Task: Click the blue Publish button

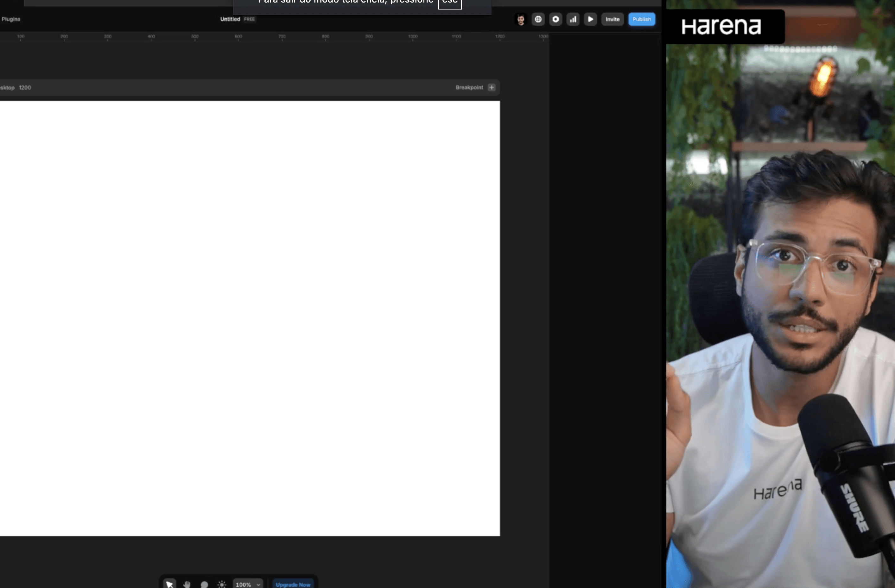Action: 642,19
